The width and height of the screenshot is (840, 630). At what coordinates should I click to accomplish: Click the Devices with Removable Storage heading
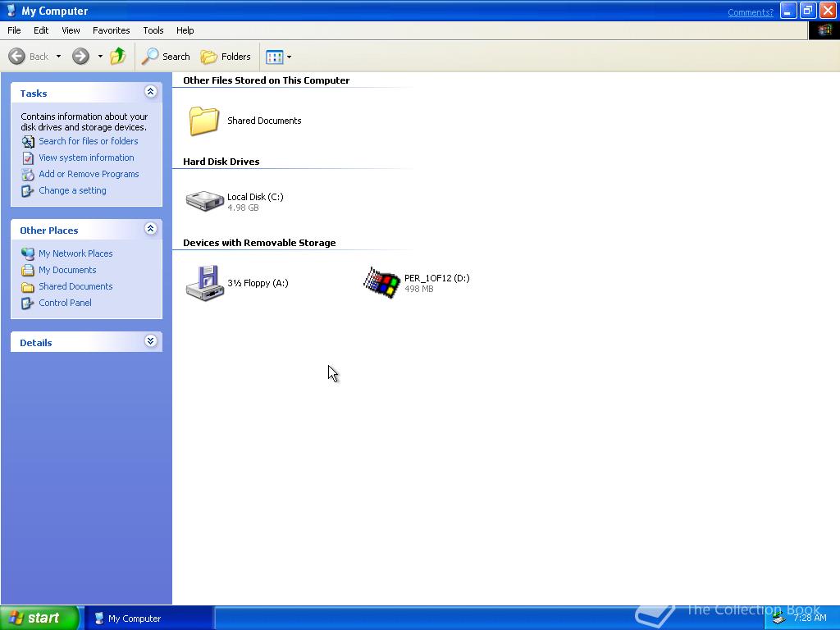[259, 243]
